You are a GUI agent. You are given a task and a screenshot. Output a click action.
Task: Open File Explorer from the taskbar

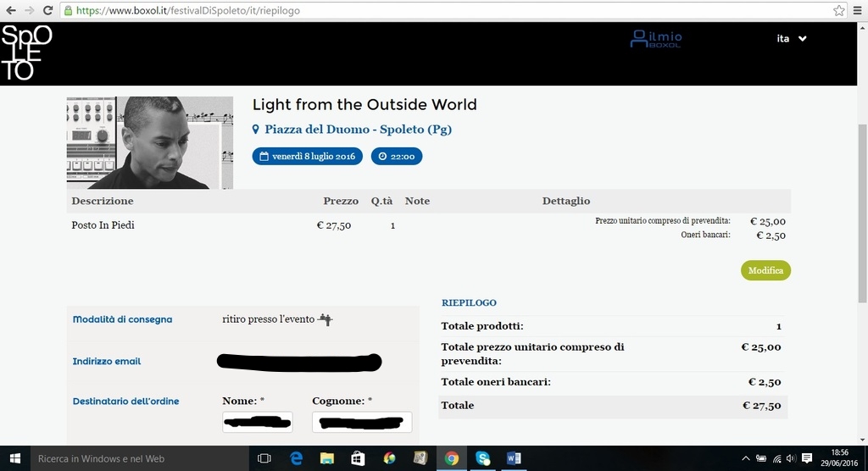[327, 458]
